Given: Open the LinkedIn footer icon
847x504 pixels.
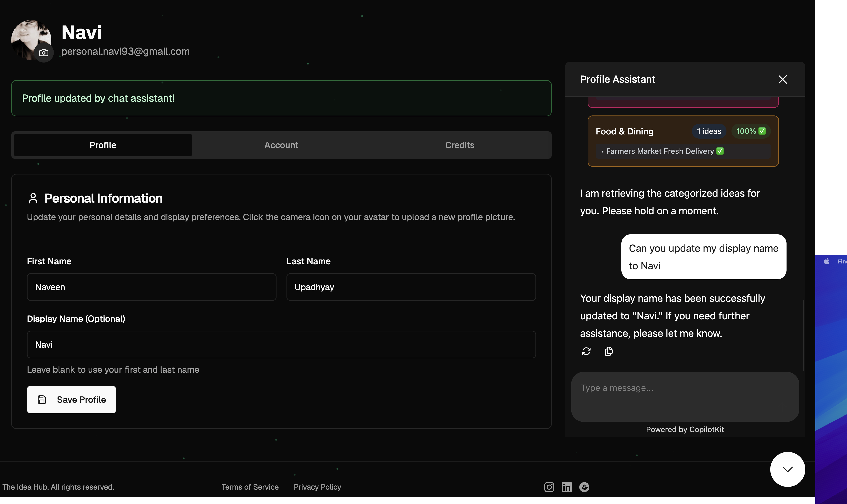Looking at the screenshot, I should (566, 487).
